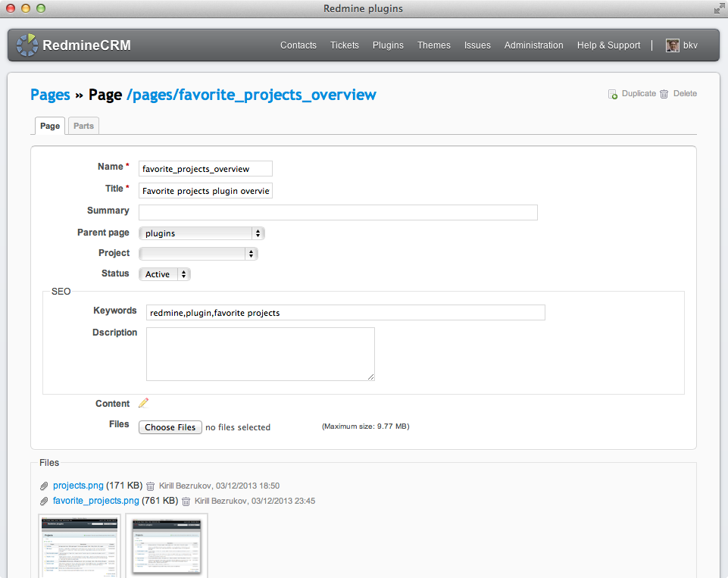Focus the Summary text field

point(338,212)
